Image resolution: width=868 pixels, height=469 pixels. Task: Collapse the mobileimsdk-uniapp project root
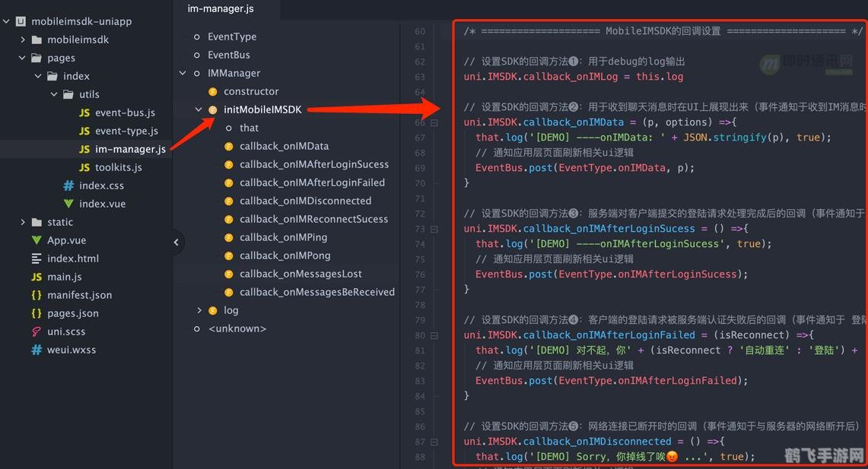tap(7, 21)
